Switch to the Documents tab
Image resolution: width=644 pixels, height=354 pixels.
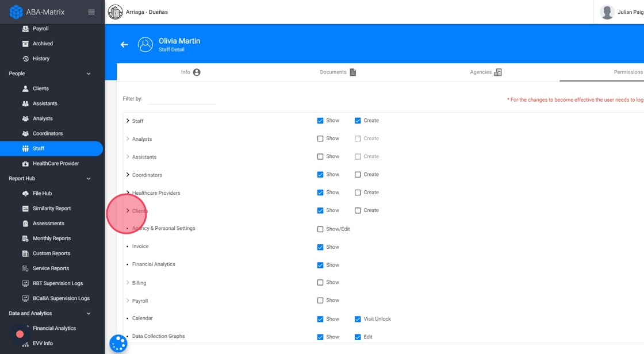338,72
